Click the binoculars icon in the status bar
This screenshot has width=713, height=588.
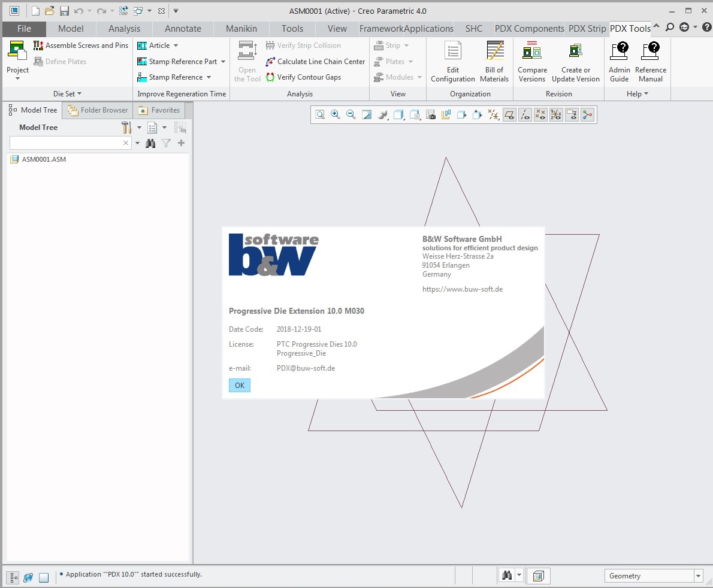[x=506, y=576]
